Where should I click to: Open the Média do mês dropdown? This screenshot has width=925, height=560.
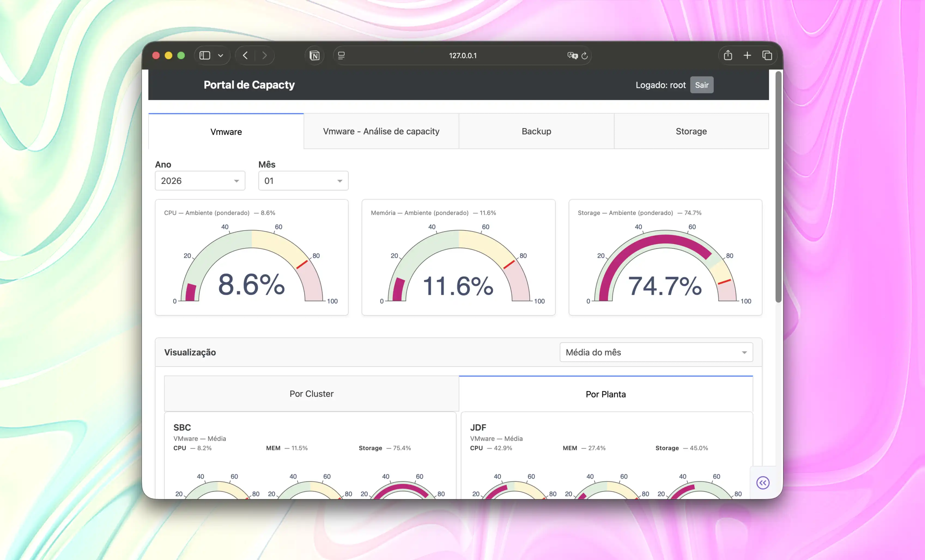pyautogui.click(x=656, y=352)
